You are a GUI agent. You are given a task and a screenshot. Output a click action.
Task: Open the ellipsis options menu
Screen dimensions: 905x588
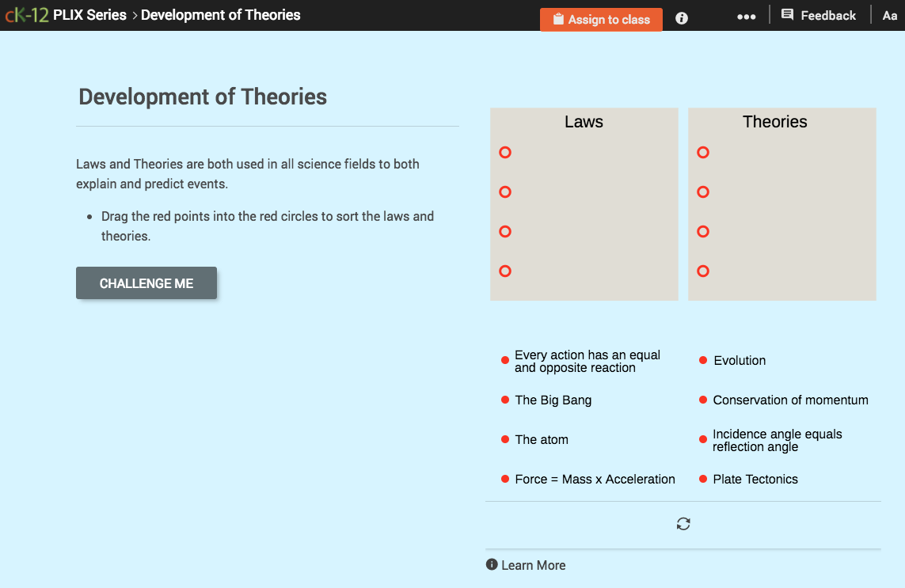745,16
